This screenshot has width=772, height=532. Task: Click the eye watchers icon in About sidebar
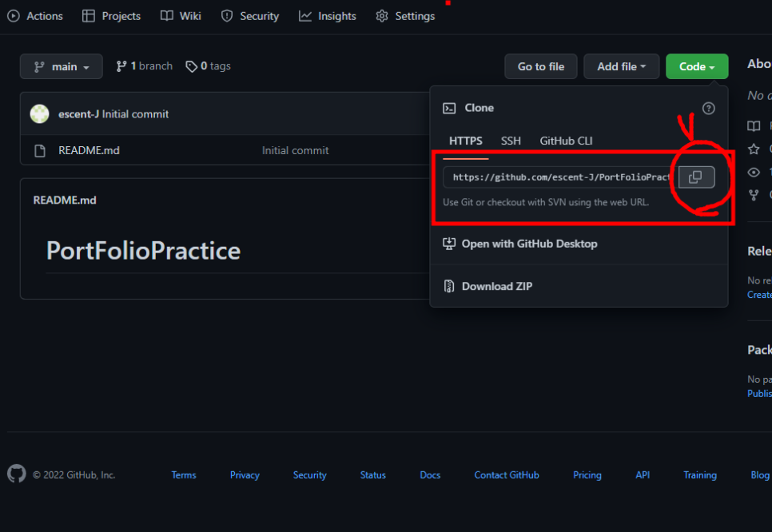click(754, 173)
